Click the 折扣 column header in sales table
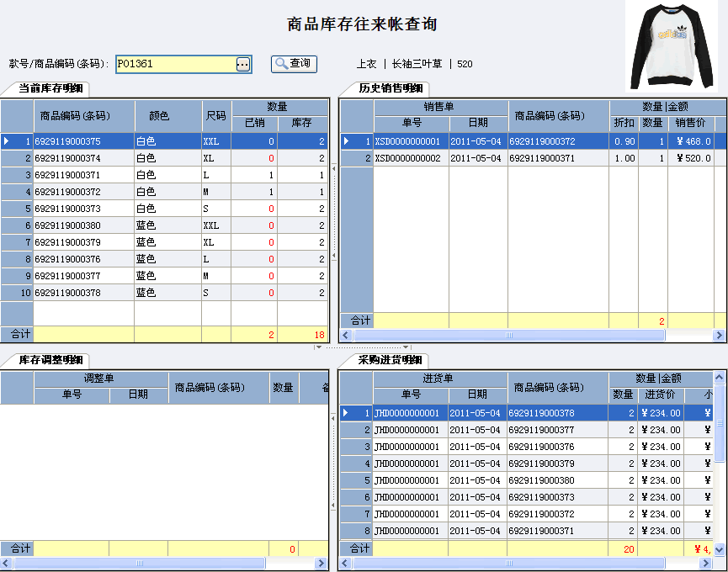This screenshot has width=728, height=572. pos(624,124)
